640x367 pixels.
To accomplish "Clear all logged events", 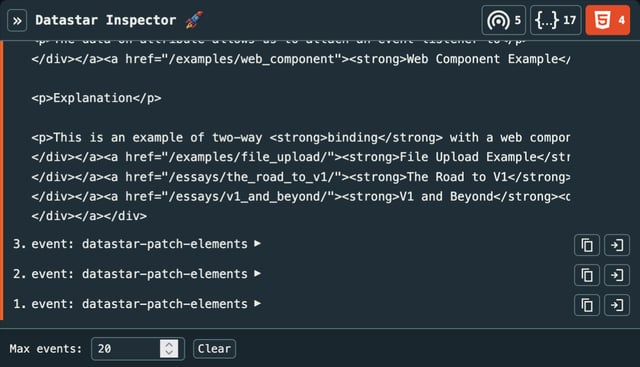I will click(214, 349).
